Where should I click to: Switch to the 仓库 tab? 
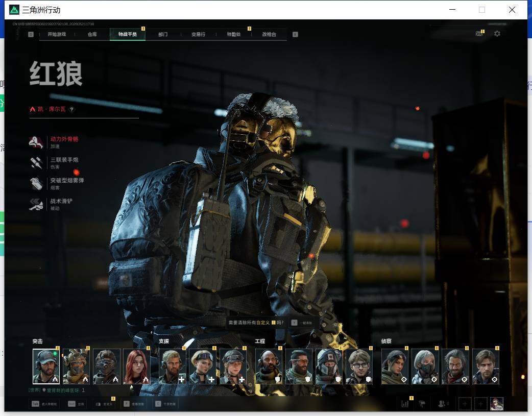click(x=92, y=34)
